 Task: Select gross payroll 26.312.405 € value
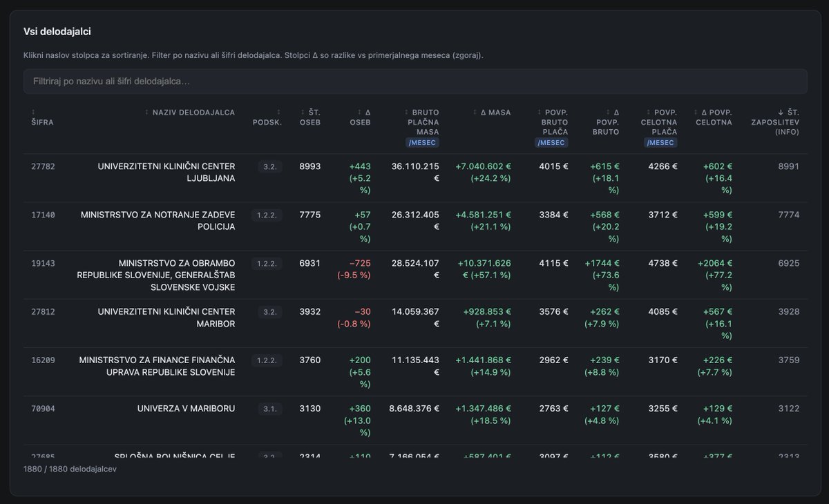415,220
